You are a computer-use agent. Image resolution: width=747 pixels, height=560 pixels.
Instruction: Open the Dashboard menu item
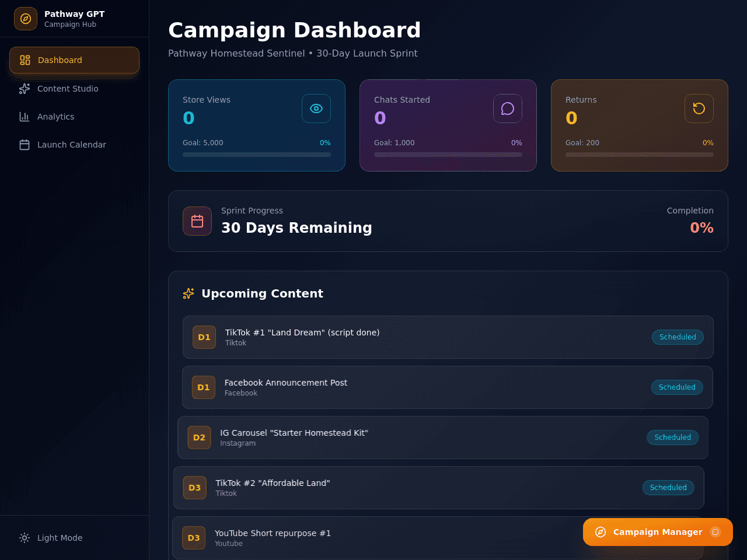point(74,60)
